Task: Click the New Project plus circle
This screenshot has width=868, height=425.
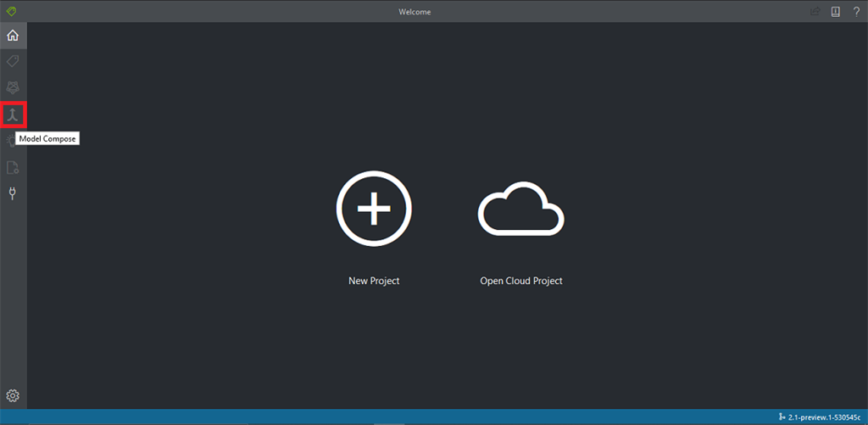Action: click(x=374, y=209)
